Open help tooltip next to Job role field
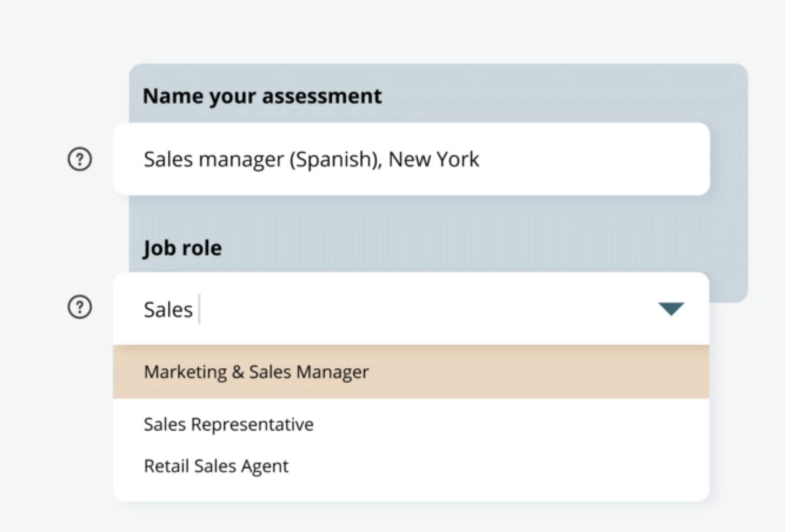The width and height of the screenshot is (785, 532). [80, 307]
